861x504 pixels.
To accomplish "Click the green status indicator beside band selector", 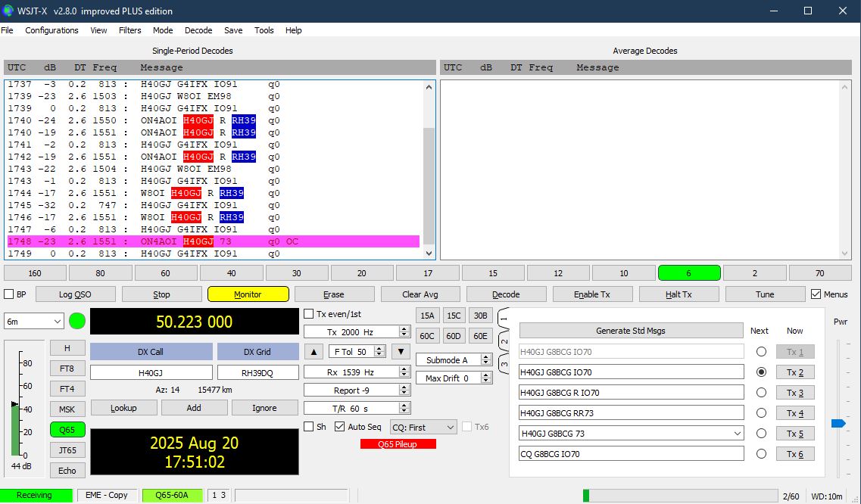I will (x=77, y=321).
